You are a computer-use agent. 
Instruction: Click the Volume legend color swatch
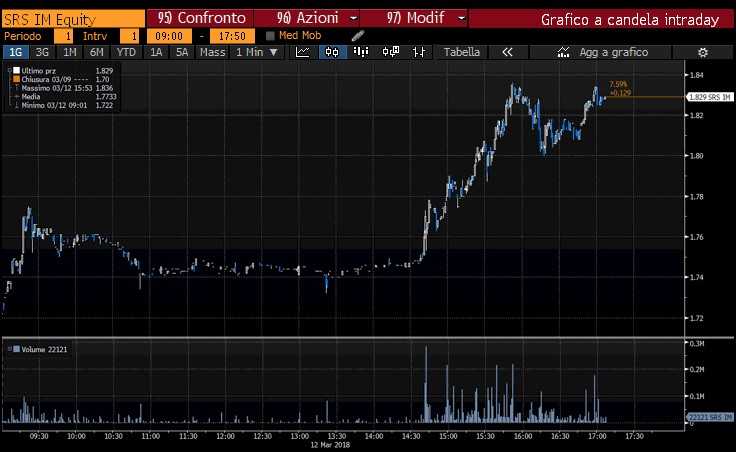16,348
